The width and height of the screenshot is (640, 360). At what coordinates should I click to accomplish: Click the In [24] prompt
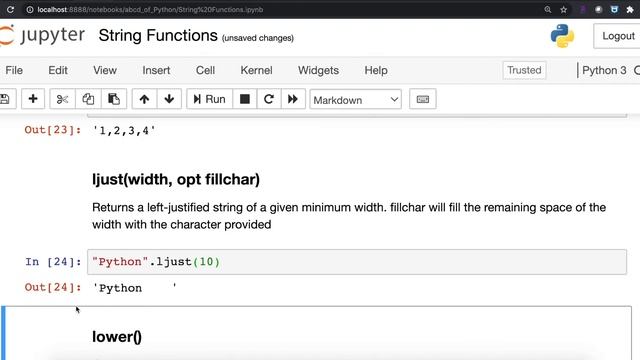(x=53, y=262)
